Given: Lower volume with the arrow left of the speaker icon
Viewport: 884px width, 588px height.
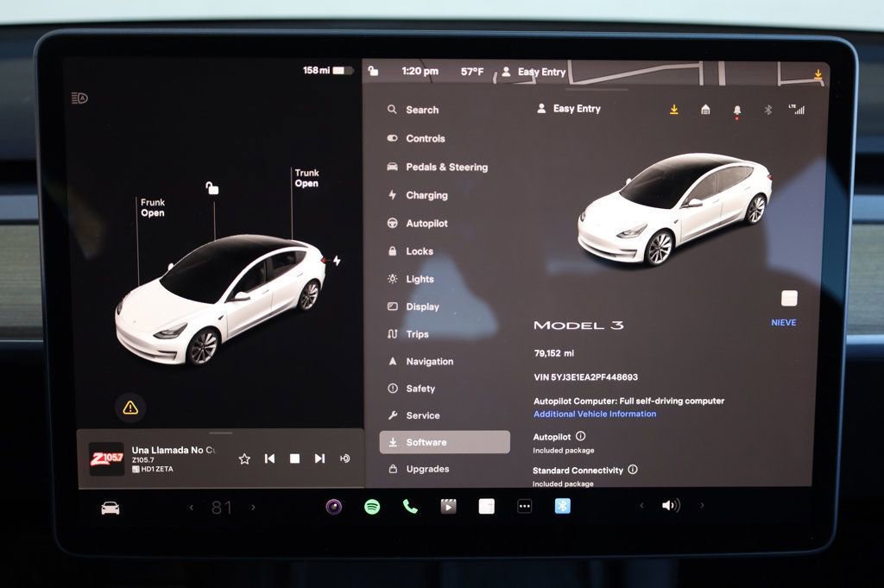Looking at the screenshot, I should pyautogui.click(x=641, y=506).
